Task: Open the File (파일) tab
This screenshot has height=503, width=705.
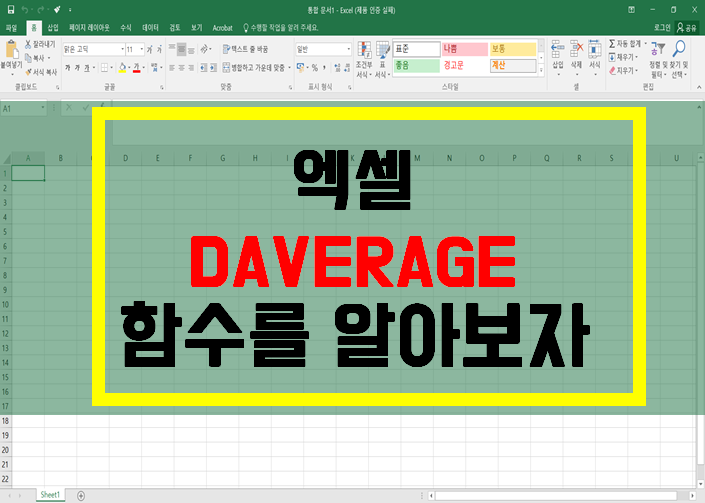Action: (x=11, y=28)
